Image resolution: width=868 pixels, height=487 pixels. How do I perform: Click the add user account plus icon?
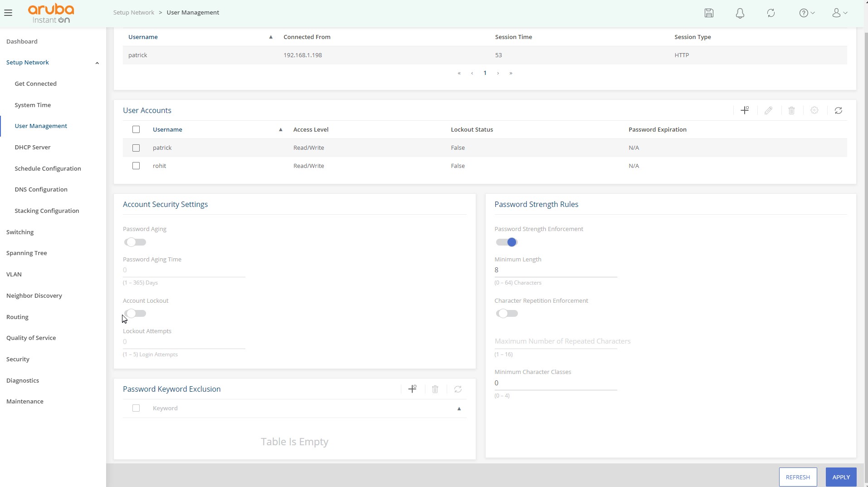click(x=745, y=110)
